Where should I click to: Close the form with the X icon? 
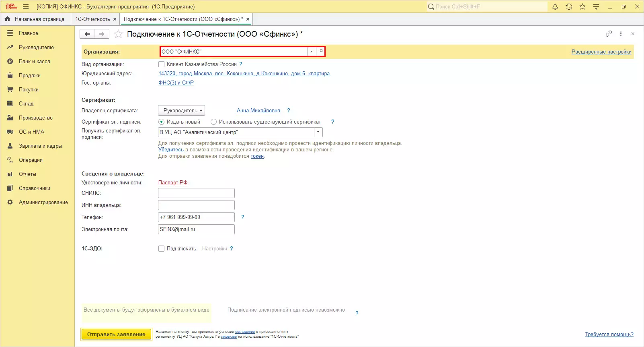[x=633, y=34]
